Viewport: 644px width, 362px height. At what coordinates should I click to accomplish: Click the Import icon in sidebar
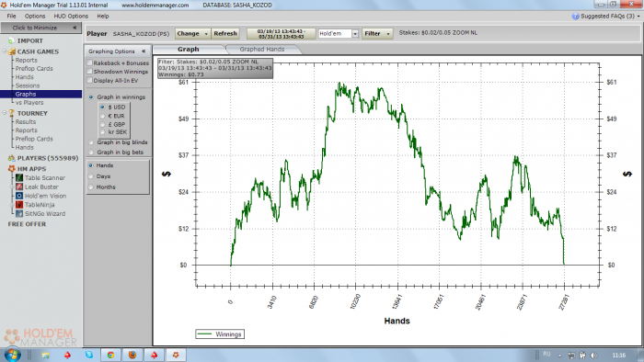tap(11, 41)
